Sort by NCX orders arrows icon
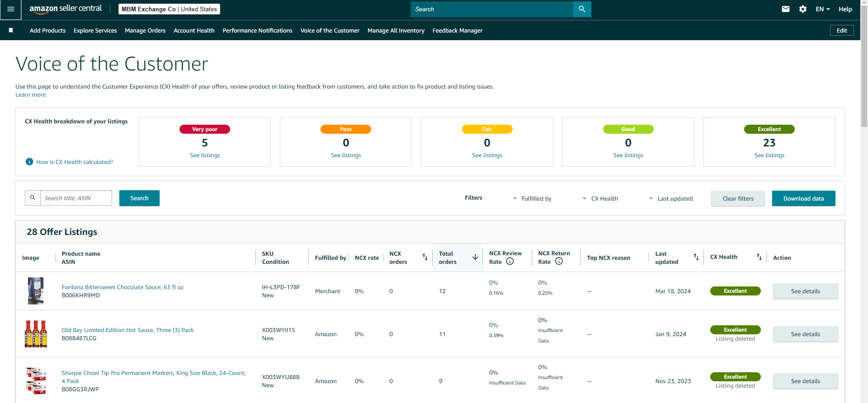Image resolution: width=868 pixels, height=403 pixels. (425, 257)
